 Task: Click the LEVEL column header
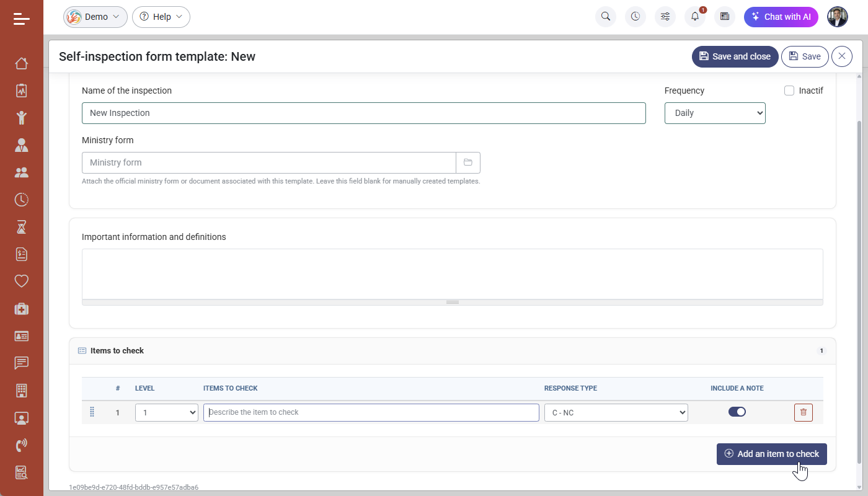145,388
